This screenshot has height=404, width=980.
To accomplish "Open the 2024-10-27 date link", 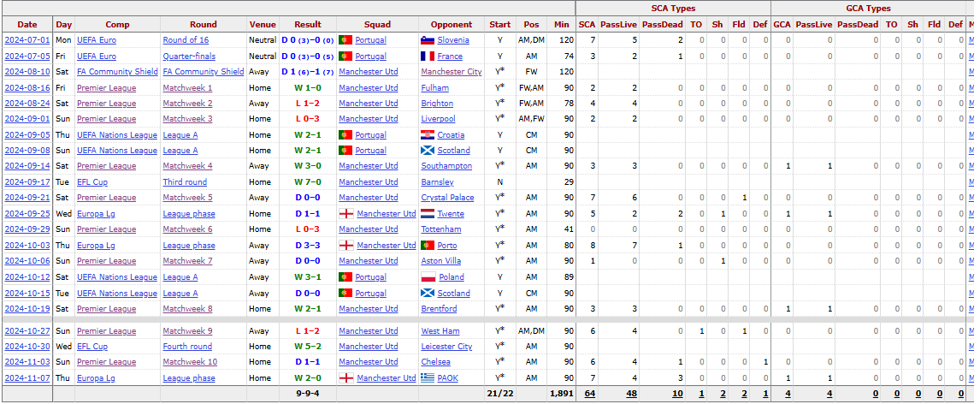I will click(x=27, y=331).
